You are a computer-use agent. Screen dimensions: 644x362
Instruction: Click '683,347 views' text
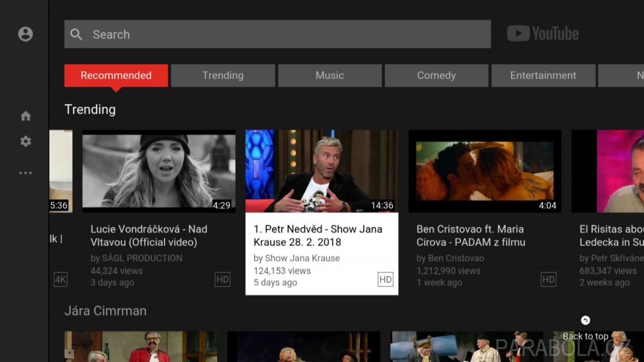tap(608, 271)
